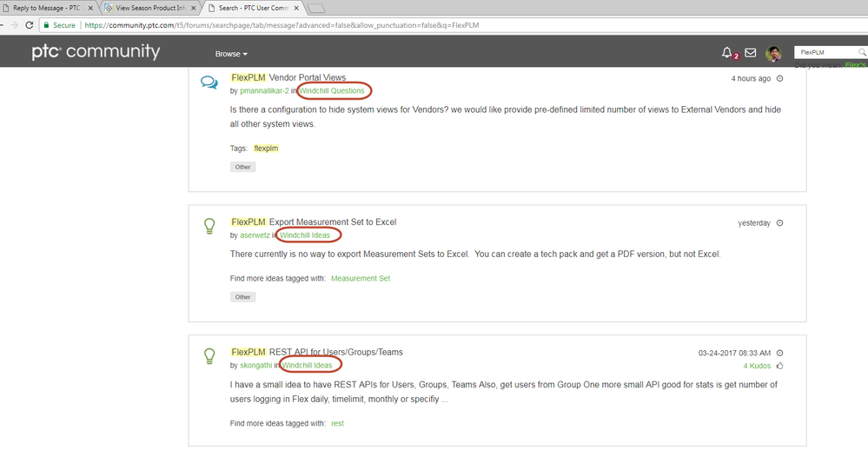Click the 4 Kudos link
Viewport: 868px width, 450px height.
(757, 366)
